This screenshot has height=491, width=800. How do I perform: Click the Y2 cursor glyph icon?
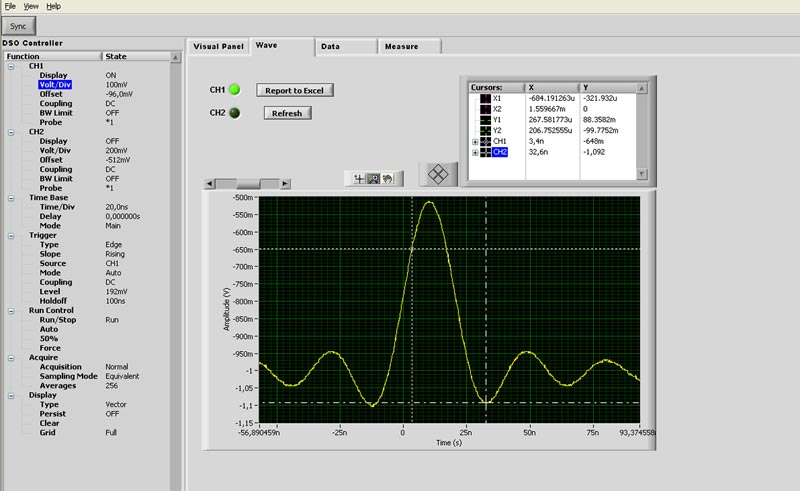pyautogui.click(x=485, y=131)
